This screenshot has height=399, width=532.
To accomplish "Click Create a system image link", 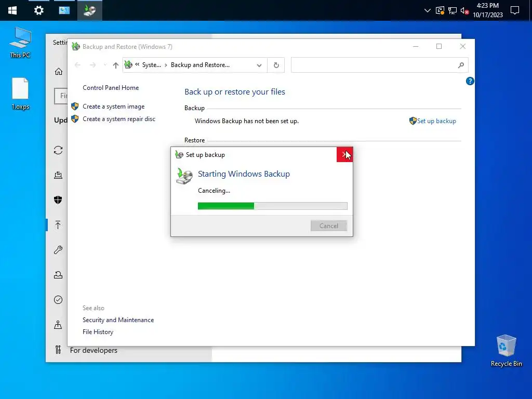I will tap(114, 107).
